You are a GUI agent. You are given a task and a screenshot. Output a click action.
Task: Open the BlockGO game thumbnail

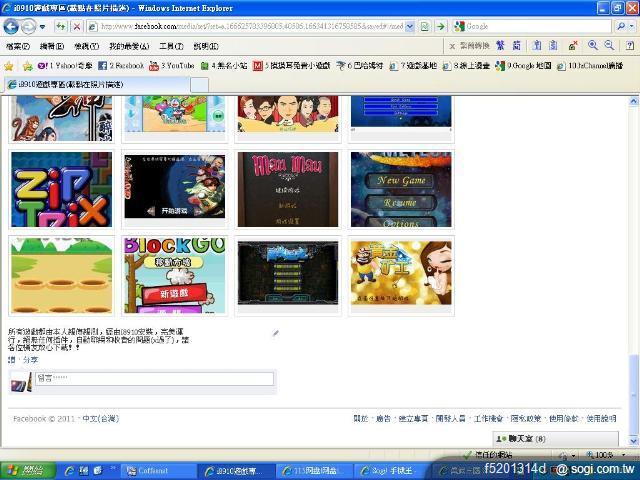click(x=175, y=276)
